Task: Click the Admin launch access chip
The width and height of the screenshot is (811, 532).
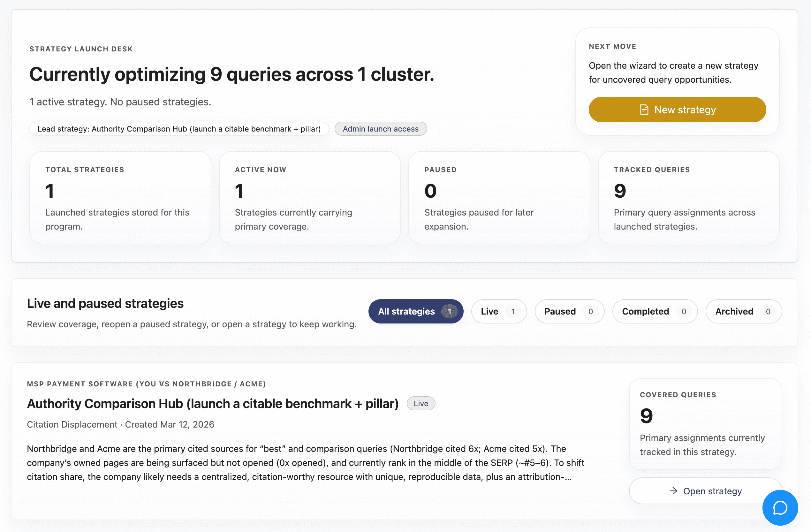Action: point(381,128)
